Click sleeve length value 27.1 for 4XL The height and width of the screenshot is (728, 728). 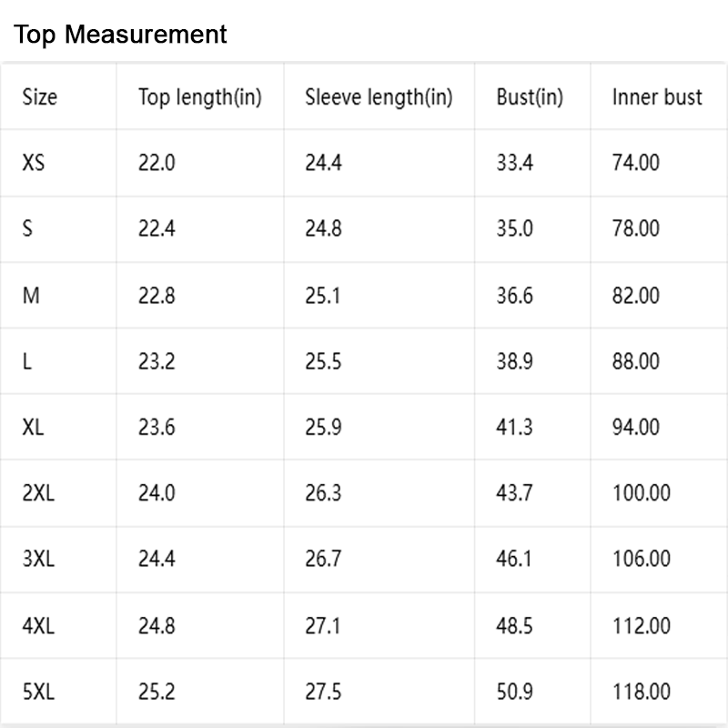323,626
